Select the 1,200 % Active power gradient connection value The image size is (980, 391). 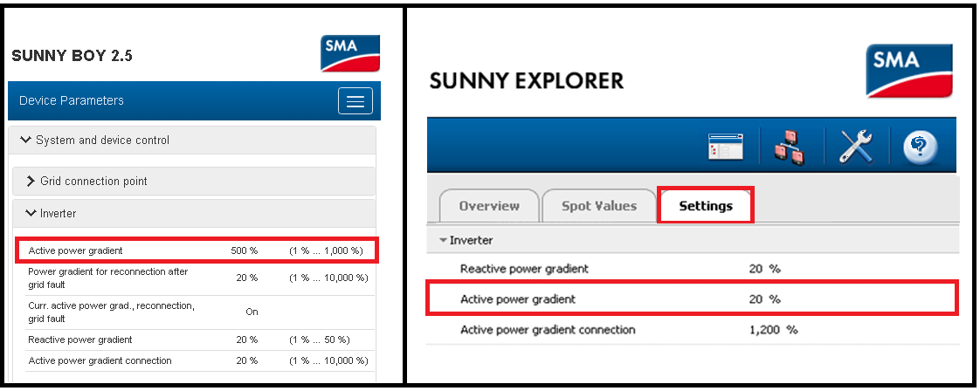[x=773, y=330]
